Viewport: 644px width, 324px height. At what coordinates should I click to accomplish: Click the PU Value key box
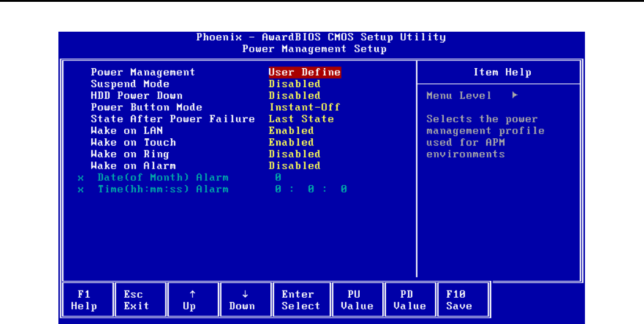[357, 300]
